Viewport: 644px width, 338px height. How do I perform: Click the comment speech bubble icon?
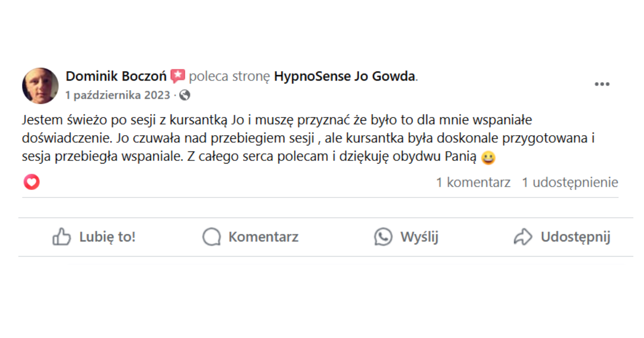(x=211, y=237)
